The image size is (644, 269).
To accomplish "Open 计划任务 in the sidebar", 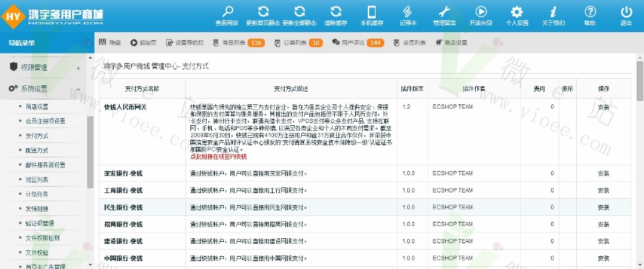I will click(37, 195).
